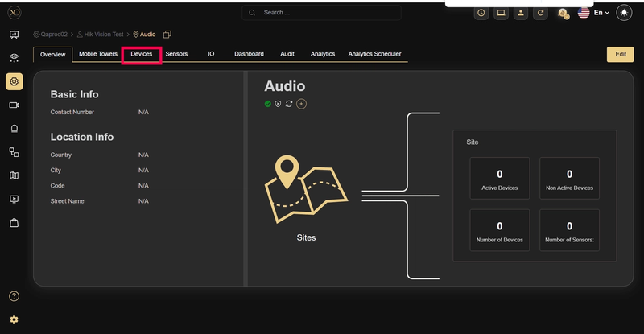Click the Location Info heading

click(82, 137)
